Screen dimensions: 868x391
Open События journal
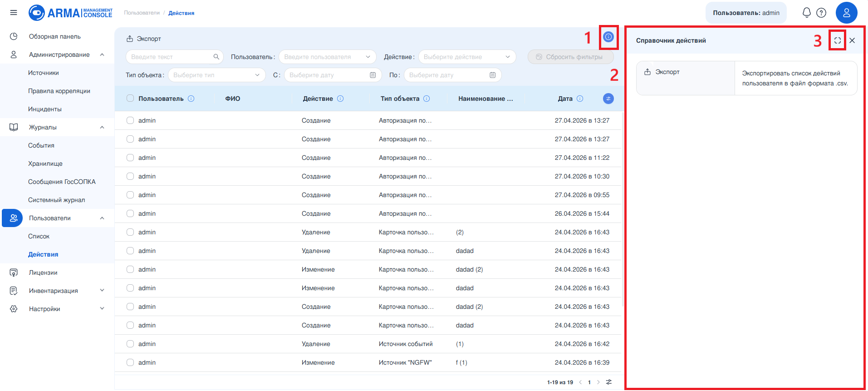41,145
